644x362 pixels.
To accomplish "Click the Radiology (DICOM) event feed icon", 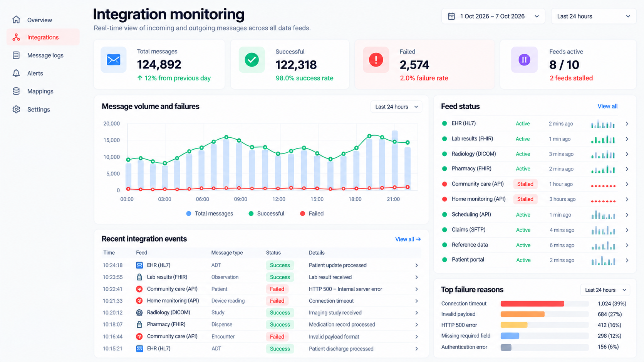I will (139, 312).
